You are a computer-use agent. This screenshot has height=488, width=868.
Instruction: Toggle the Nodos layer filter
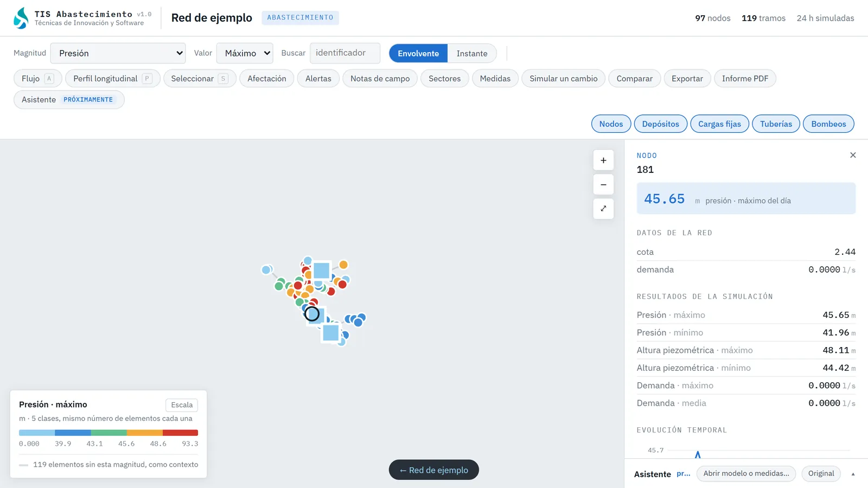coord(611,124)
